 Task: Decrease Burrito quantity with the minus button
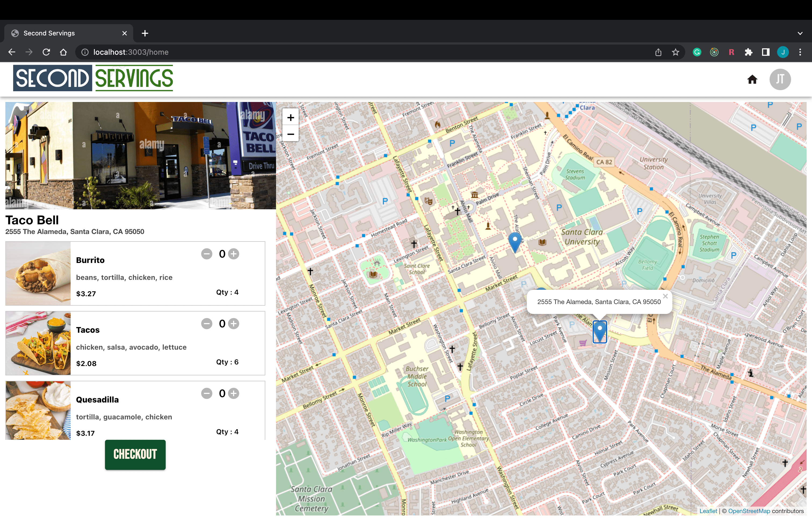[x=207, y=254]
